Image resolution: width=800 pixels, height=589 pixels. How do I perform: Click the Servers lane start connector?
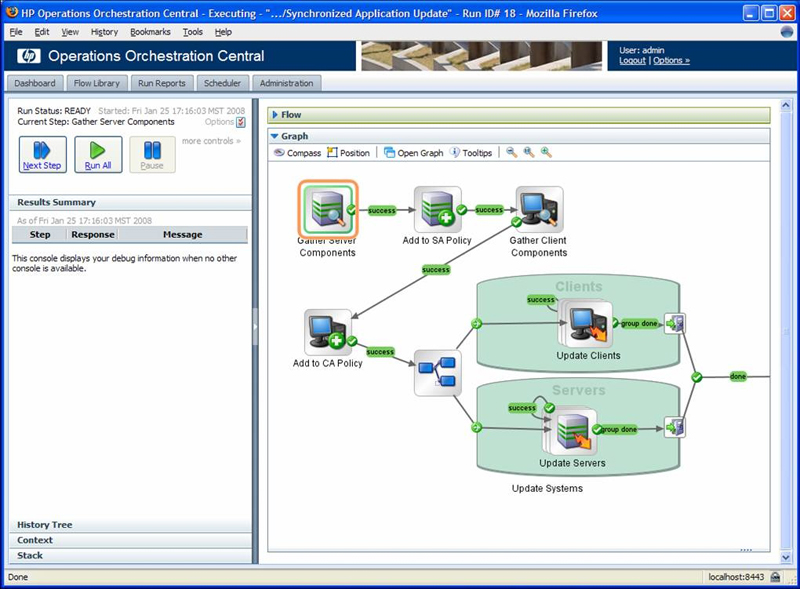point(477,427)
